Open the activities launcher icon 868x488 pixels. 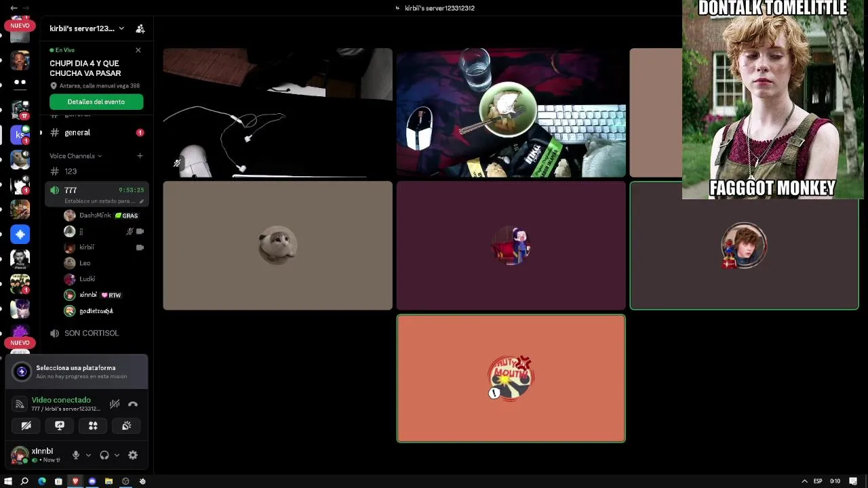click(x=93, y=426)
